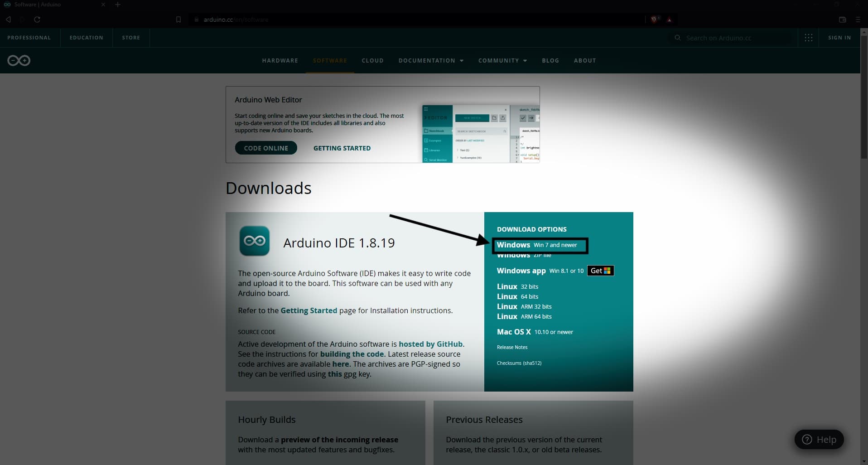Open the browser wallet icon
This screenshot has height=465, width=868.
point(843,19)
